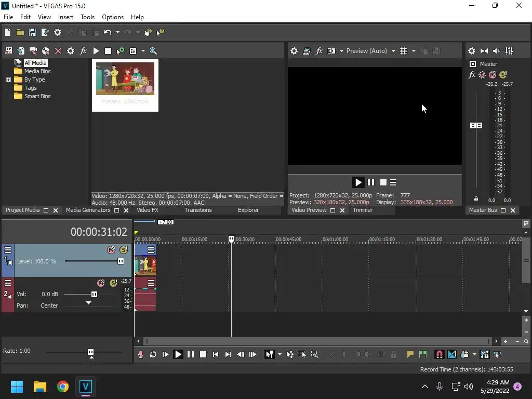Solo video track 1
This screenshot has height=399, width=532.
(124, 250)
